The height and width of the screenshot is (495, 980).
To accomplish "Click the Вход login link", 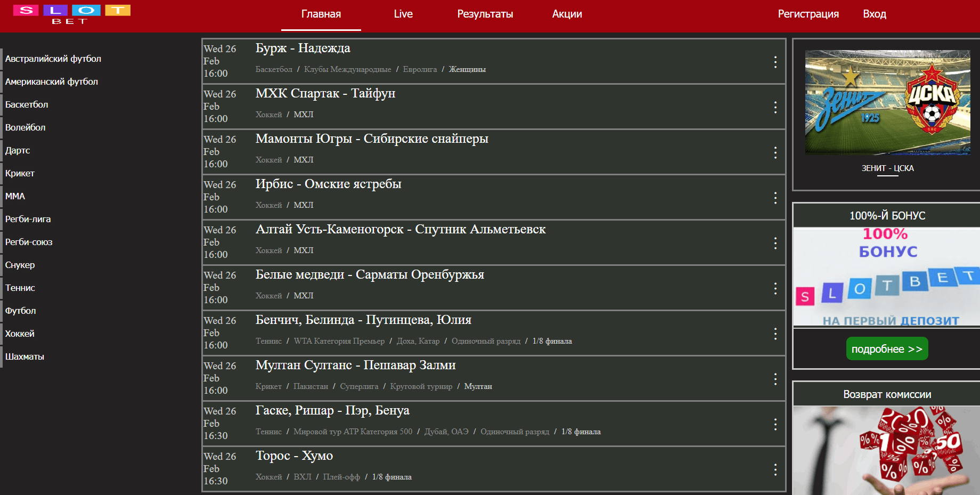I will coord(874,14).
